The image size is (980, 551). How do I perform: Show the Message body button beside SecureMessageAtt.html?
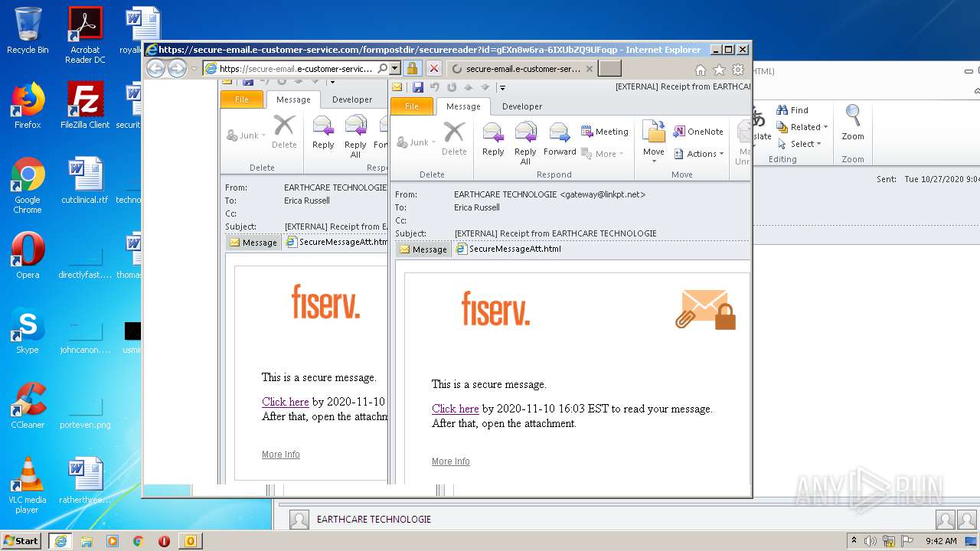coord(423,249)
